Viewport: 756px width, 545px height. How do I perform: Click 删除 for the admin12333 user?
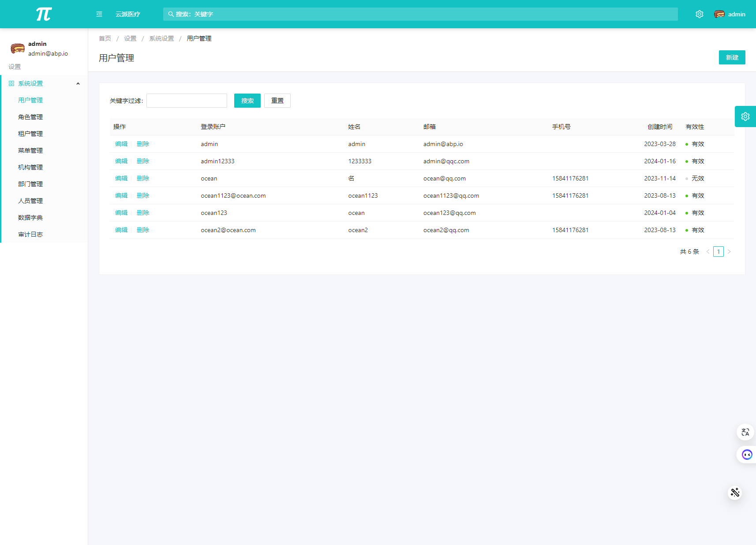(x=143, y=161)
